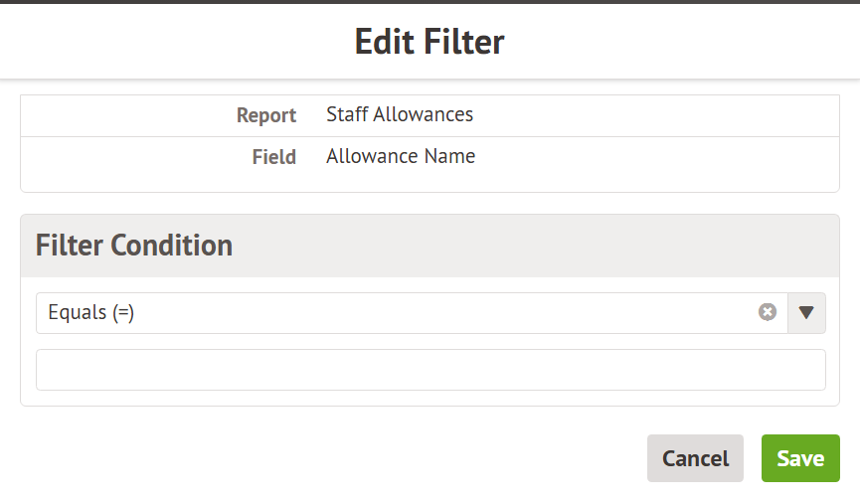The width and height of the screenshot is (860, 504).
Task: Click the "Equals (=)" text in the selector
Action: tap(91, 312)
